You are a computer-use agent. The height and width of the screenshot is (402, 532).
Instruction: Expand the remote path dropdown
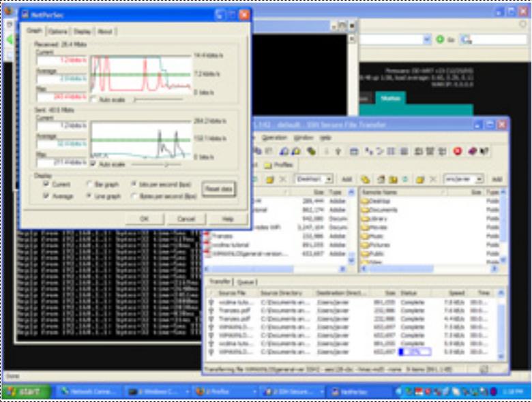coord(480,179)
